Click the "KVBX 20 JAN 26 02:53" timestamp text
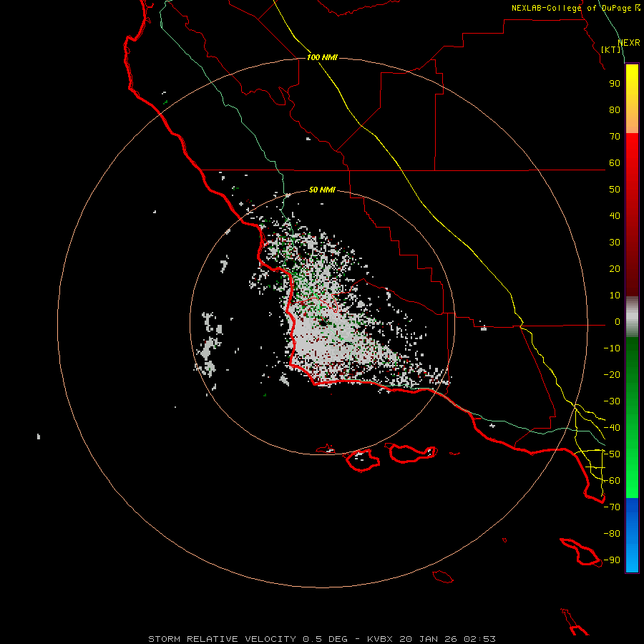Viewport: 644px width, 644px height. point(431,639)
